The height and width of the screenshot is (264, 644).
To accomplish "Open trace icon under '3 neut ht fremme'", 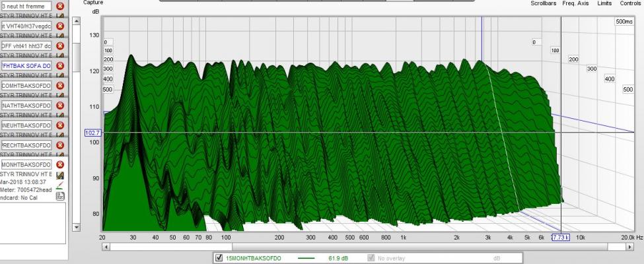I will pos(60,16).
